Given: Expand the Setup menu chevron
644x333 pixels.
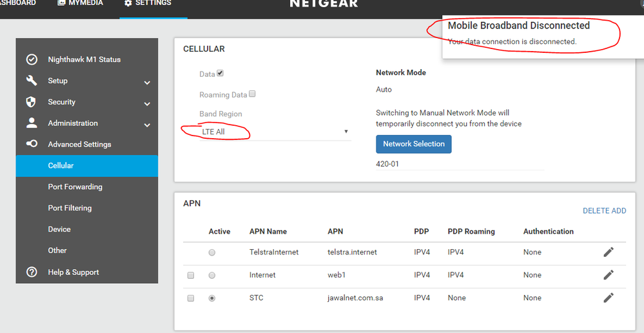Looking at the screenshot, I should pos(147,83).
